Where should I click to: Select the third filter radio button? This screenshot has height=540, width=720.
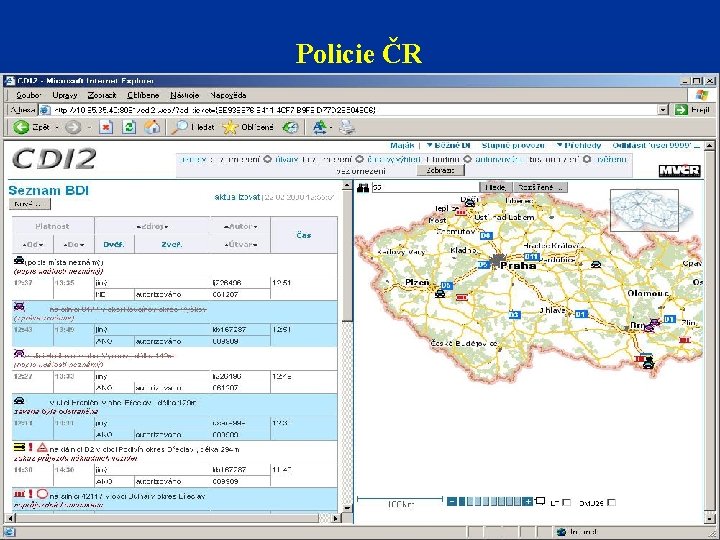467,159
